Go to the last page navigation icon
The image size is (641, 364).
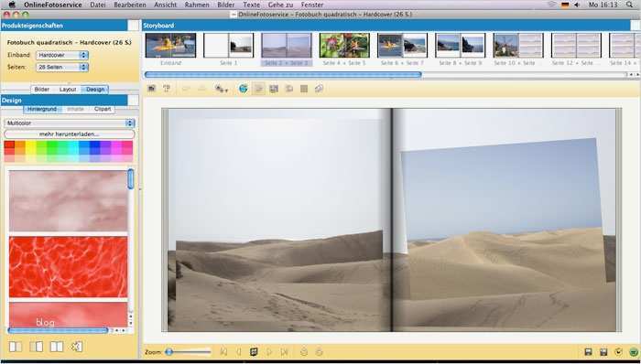(285, 352)
